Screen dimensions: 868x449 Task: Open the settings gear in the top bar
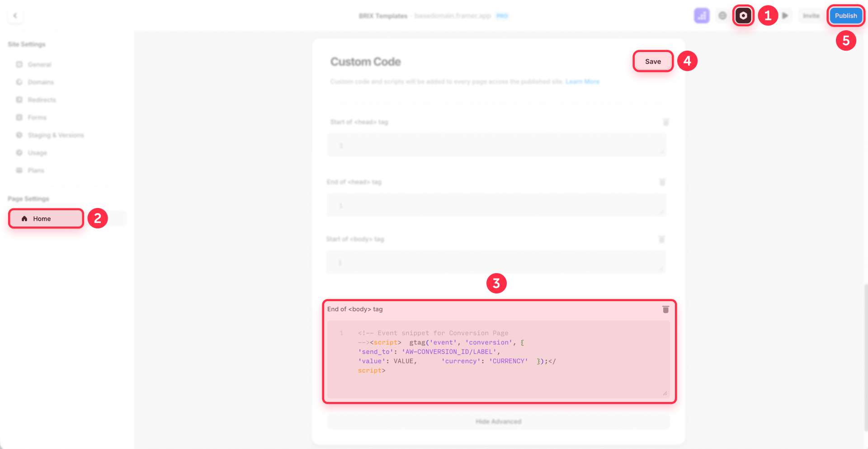click(722, 15)
